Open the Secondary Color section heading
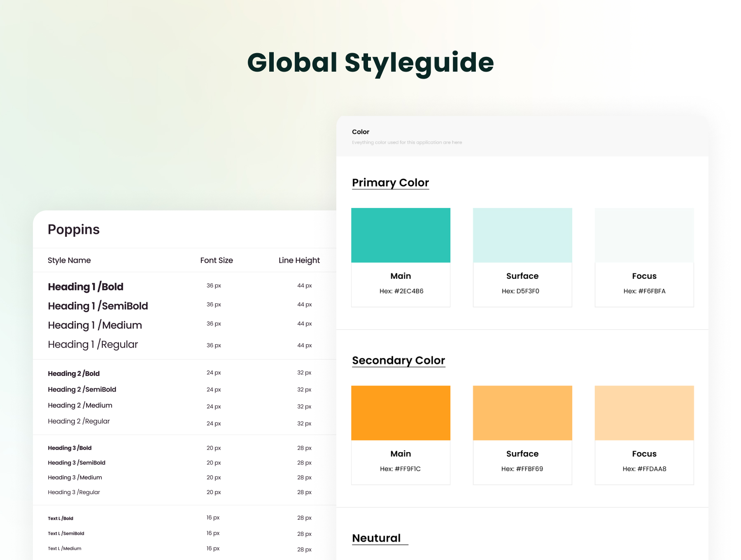The width and height of the screenshot is (741, 560). 398,360
